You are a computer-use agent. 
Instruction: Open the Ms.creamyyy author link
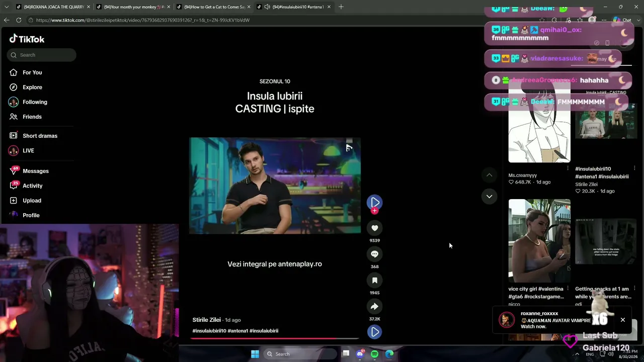522,175
